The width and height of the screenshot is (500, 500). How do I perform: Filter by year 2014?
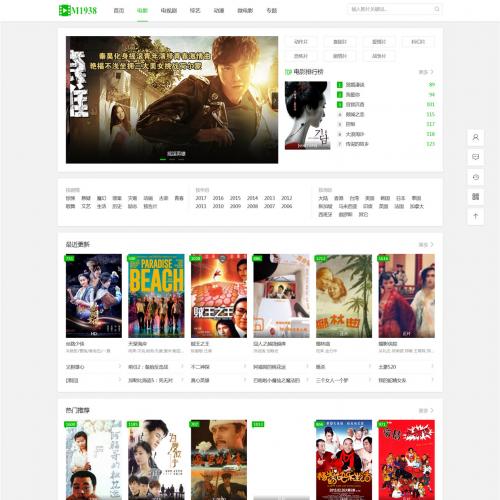point(252,198)
